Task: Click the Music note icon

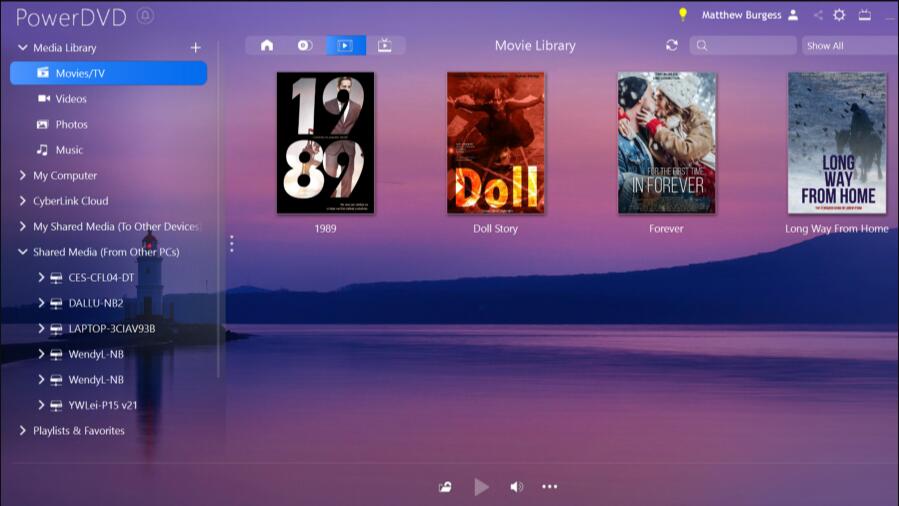Action: pyautogui.click(x=42, y=150)
